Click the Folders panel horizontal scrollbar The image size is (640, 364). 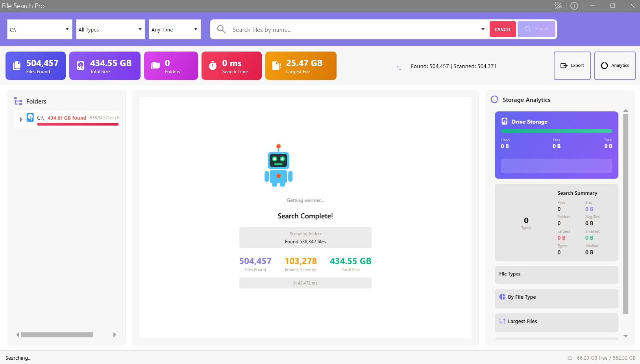tap(57, 335)
